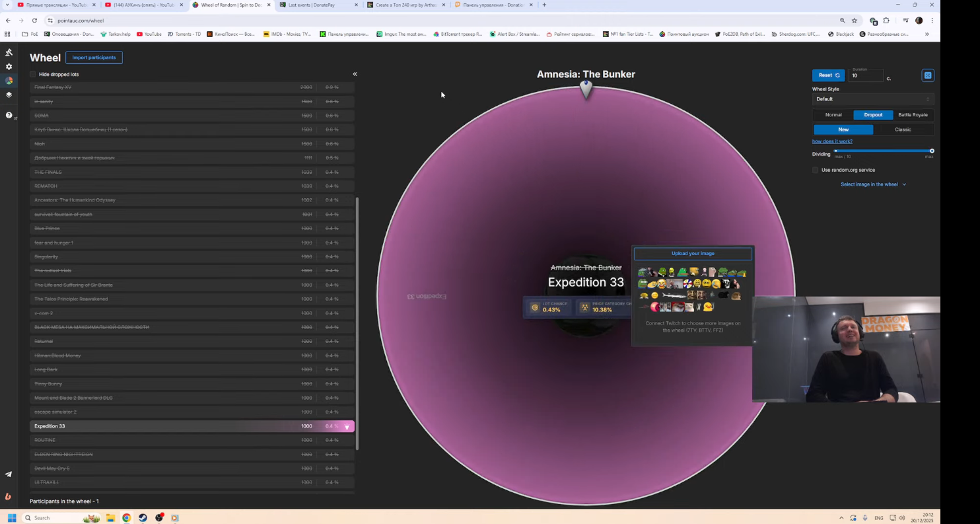
Task: Open the Chrome extensions puzzle icon
Action: [x=886, y=20]
